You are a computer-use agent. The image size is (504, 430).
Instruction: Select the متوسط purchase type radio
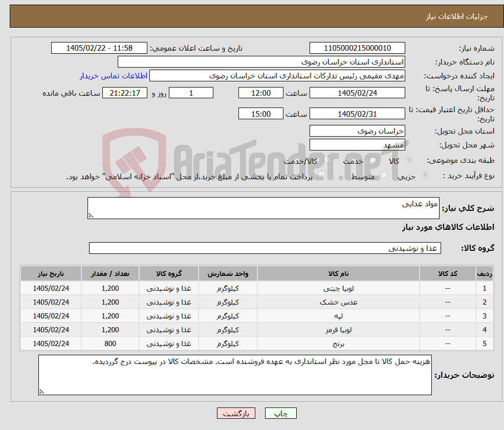384,175
